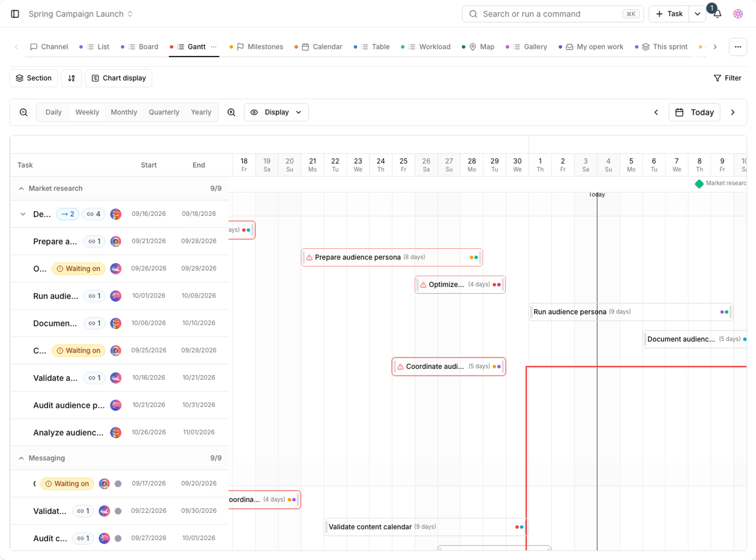
Task: Open the notifications bell
Action: (x=717, y=14)
